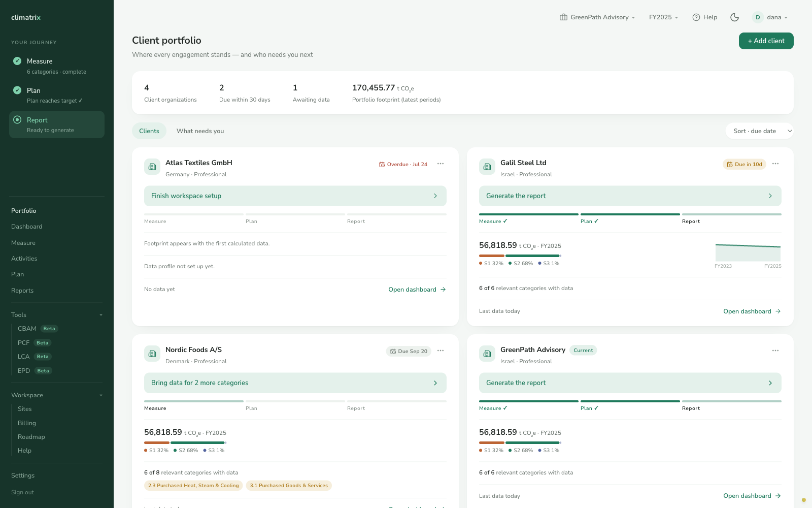Click Current badge on GreenPath Advisory
812x508 pixels.
click(583, 351)
